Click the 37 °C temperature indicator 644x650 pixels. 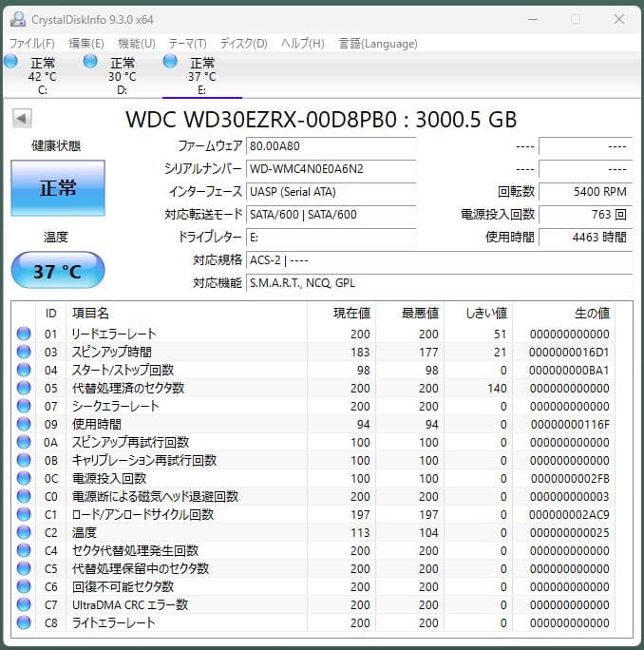[x=58, y=271]
